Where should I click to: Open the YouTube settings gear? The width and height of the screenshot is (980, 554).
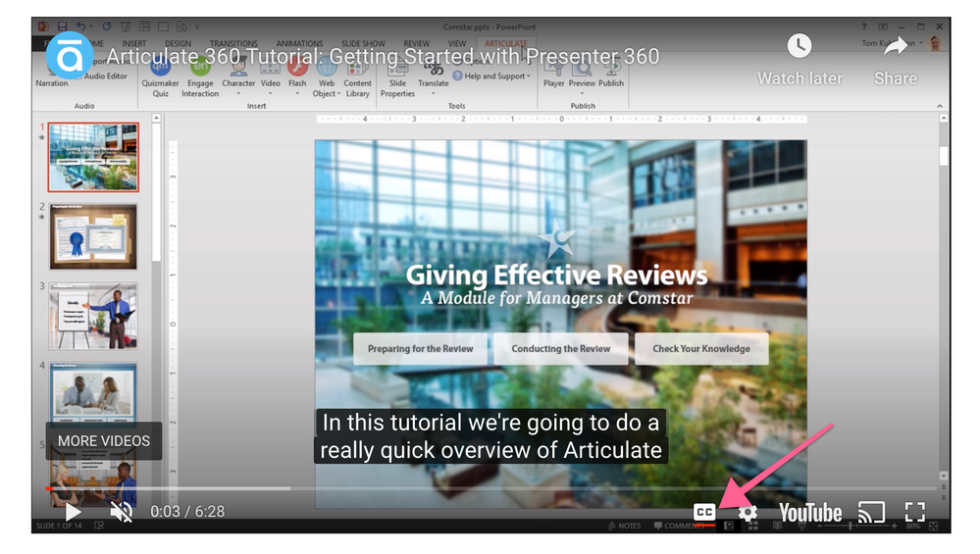(x=748, y=512)
